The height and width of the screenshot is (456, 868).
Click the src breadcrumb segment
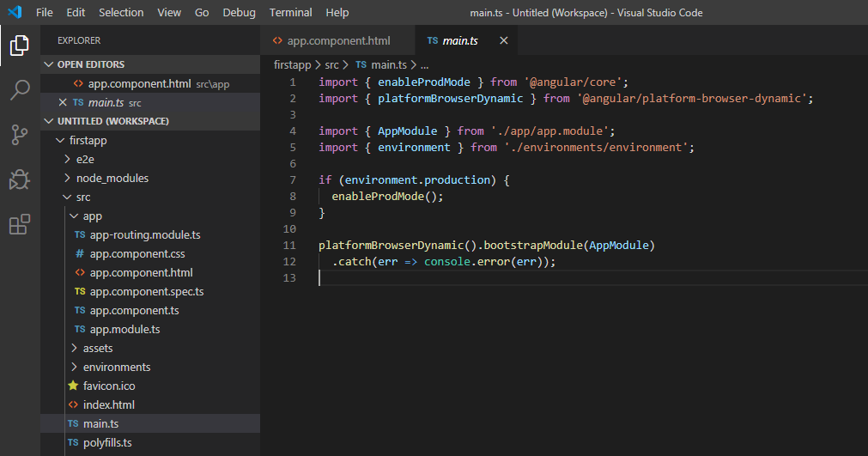click(331, 64)
